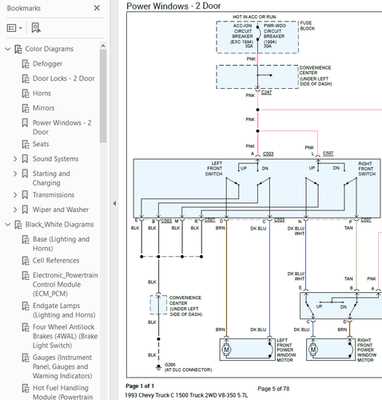
Task: Click the Endgate Lamps bookmark icon
Action: tap(25, 306)
